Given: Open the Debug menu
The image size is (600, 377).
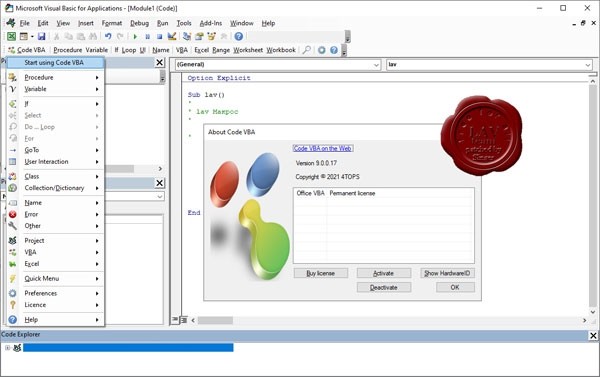Looking at the screenshot, I should 139,23.
